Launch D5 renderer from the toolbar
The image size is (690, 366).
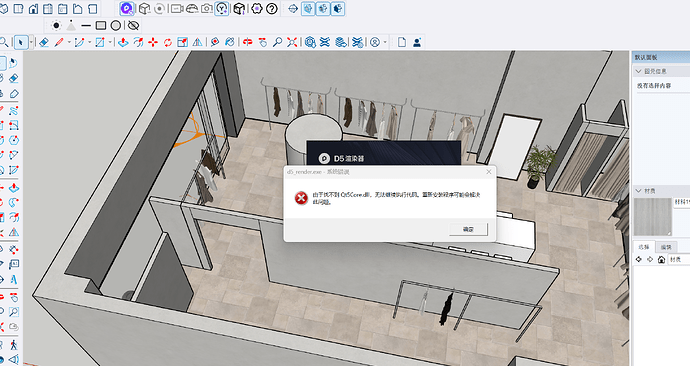127,8
